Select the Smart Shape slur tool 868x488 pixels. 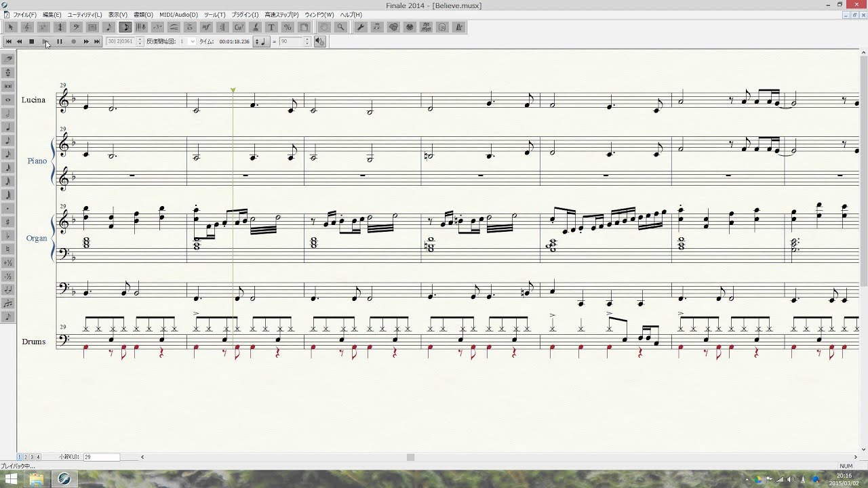174,27
